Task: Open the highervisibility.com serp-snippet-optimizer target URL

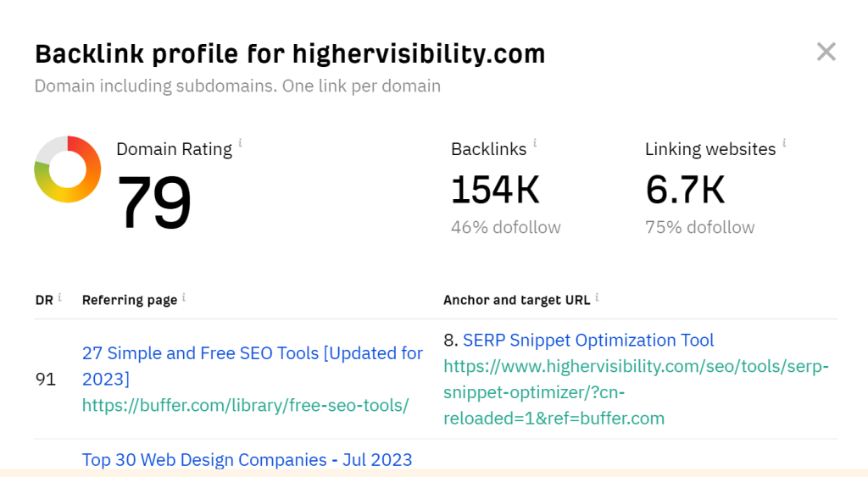Action: click(636, 392)
